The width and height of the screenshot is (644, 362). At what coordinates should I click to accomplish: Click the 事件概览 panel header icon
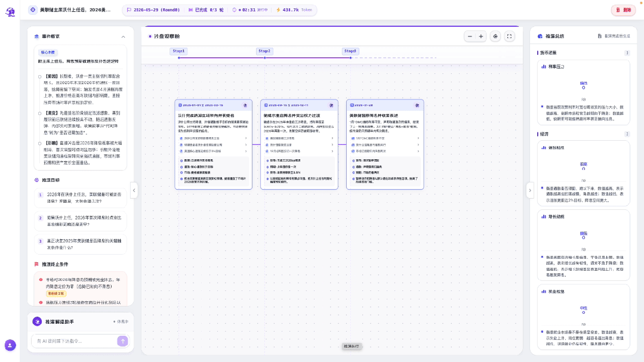(36, 36)
